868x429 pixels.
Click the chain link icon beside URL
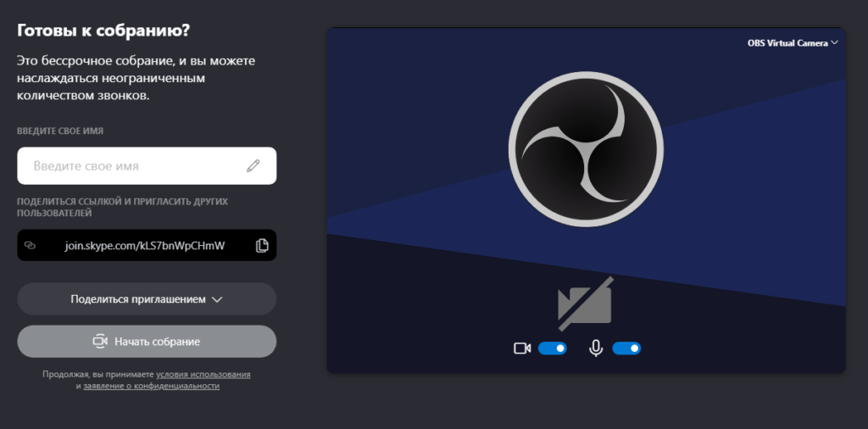click(30, 245)
